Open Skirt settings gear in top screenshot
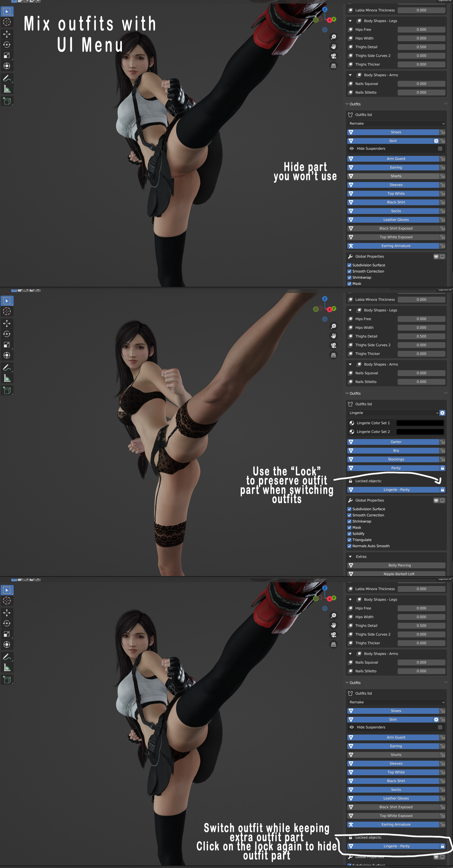This screenshot has height=868, width=453. tap(436, 141)
